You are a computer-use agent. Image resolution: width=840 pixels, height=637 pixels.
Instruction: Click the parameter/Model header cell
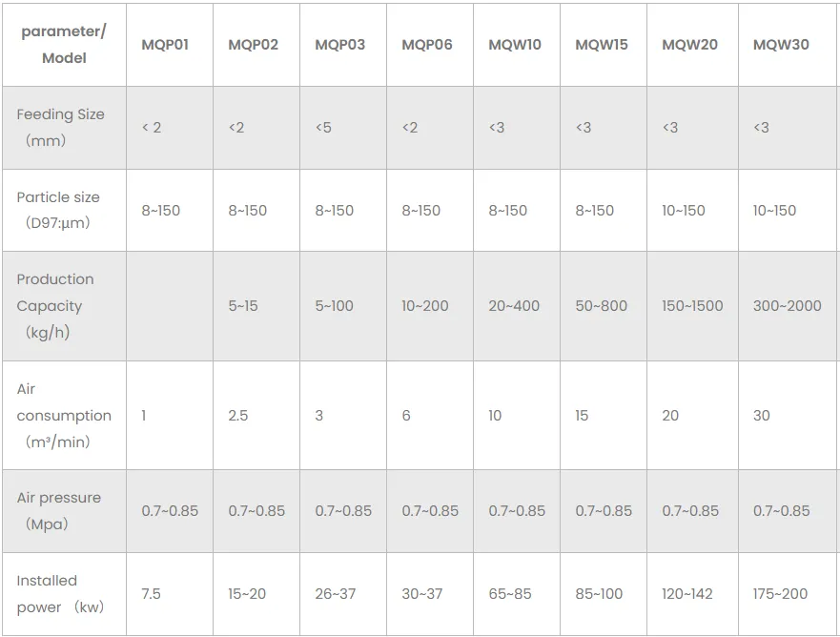[64, 45]
